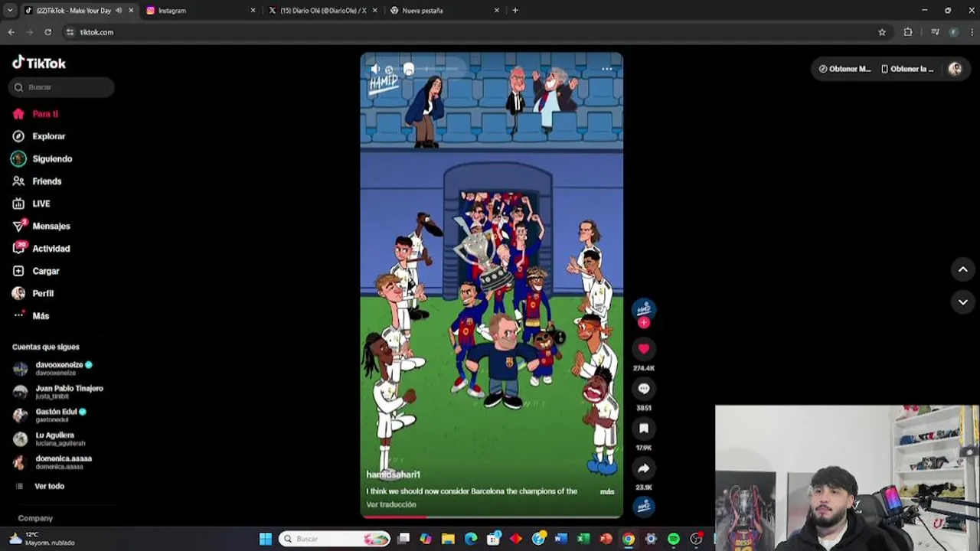
Task: Click the Buscar search field in TikTok
Action: tap(62, 87)
